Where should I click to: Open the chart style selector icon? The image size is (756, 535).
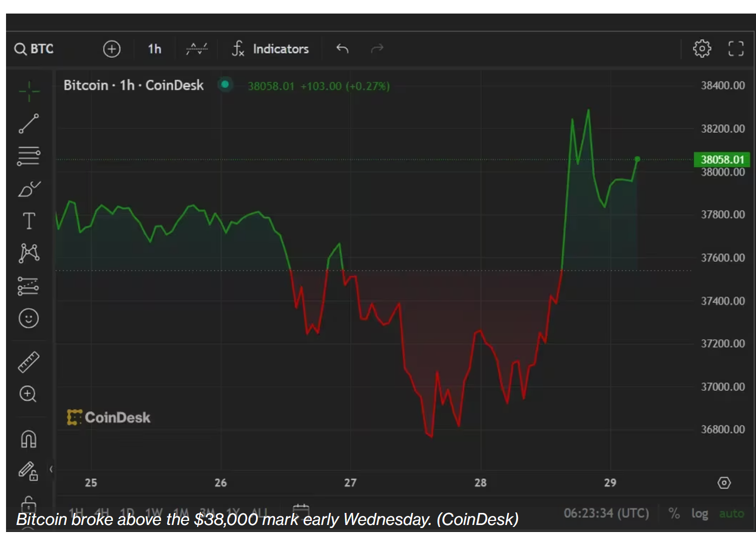pyautogui.click(x=197, y=49)
